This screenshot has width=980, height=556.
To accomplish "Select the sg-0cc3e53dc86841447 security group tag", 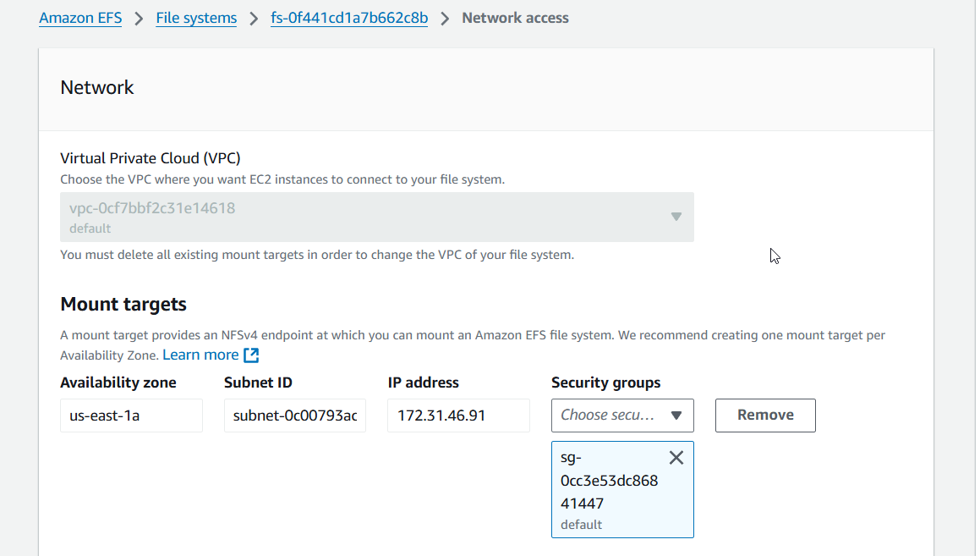I will pyautogui.click(x=622, y=490).
